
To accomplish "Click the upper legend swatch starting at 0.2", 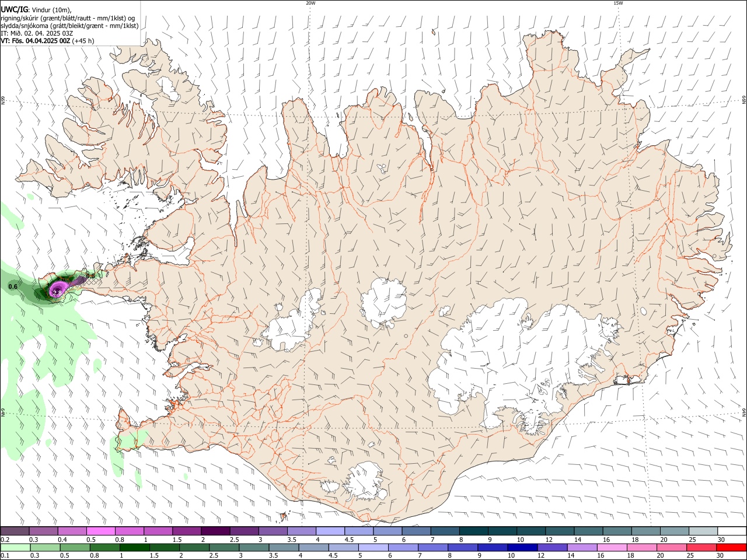I will click(x=15, y=531).
